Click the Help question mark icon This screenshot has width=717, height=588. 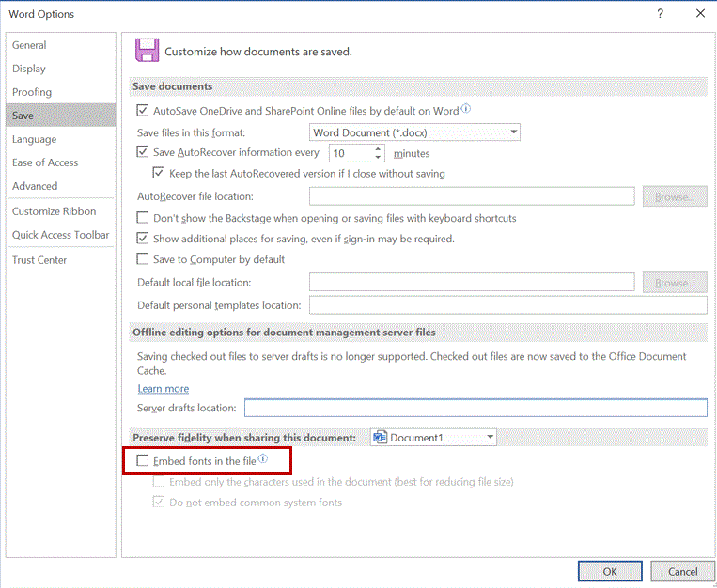click(661, 14)
